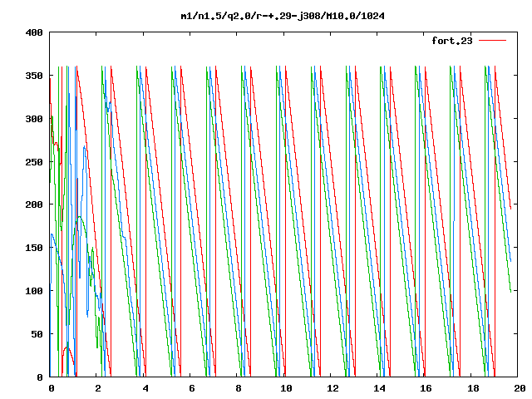Click the y-axis label 200
Screen dimensions: 532x399
(x=34, y=204)
